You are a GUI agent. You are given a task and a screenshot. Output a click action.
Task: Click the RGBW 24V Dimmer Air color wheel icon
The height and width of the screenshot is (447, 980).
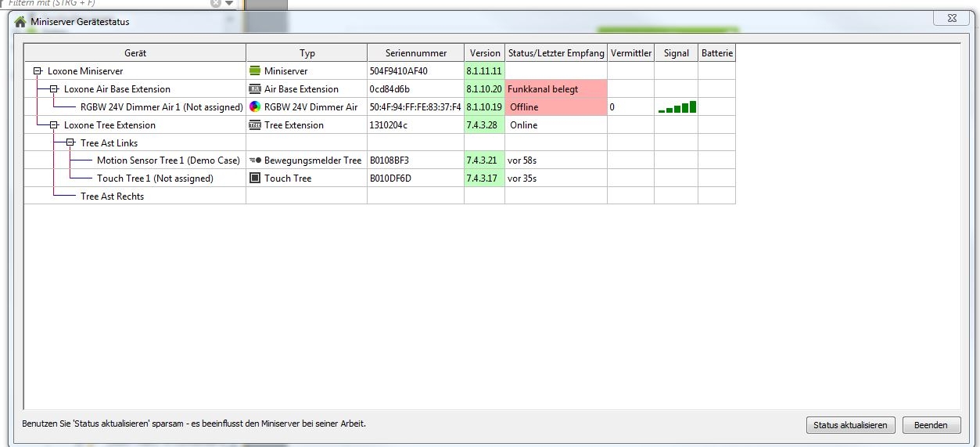click(x=254, y=107)
